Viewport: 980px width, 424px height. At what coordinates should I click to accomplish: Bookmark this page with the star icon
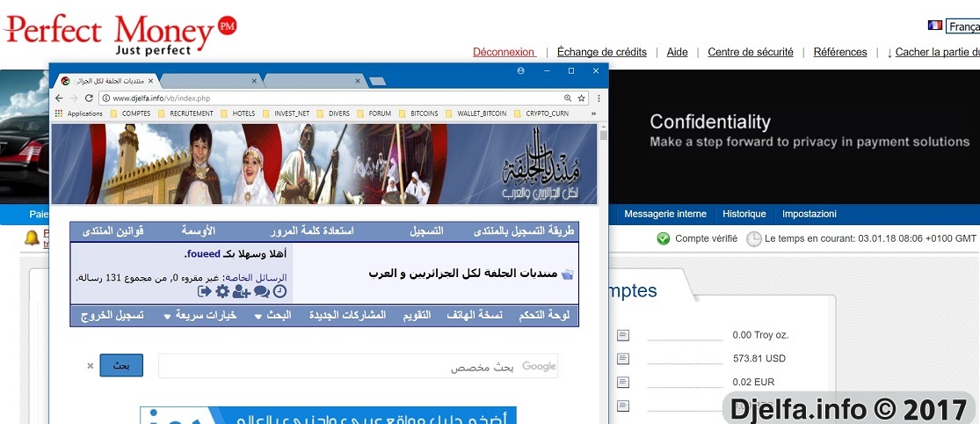581,99
